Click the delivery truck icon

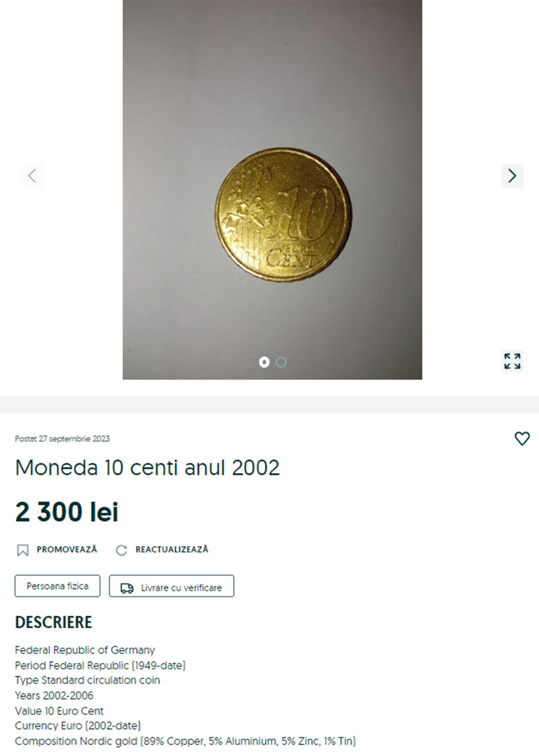(127, 588)
